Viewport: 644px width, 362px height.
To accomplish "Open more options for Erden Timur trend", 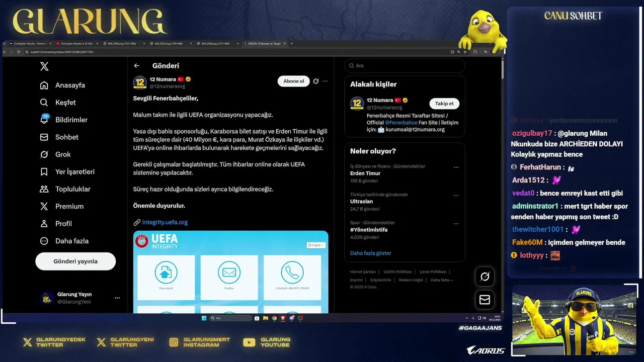I will click(x=456, y=167).
